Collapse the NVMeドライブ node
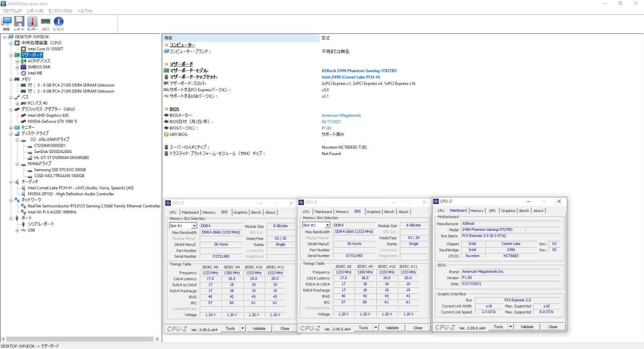 point(17,164)
